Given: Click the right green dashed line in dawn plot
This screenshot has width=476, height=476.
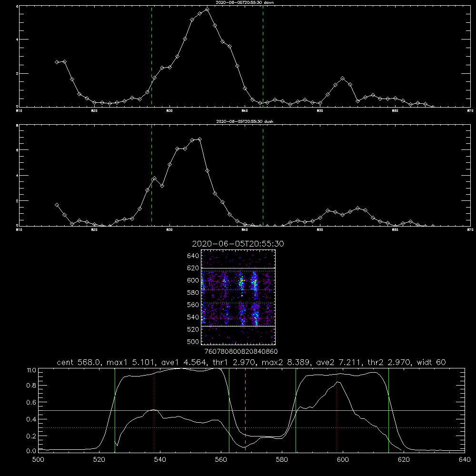Looking at the screenshot, I should click(263, 56).
